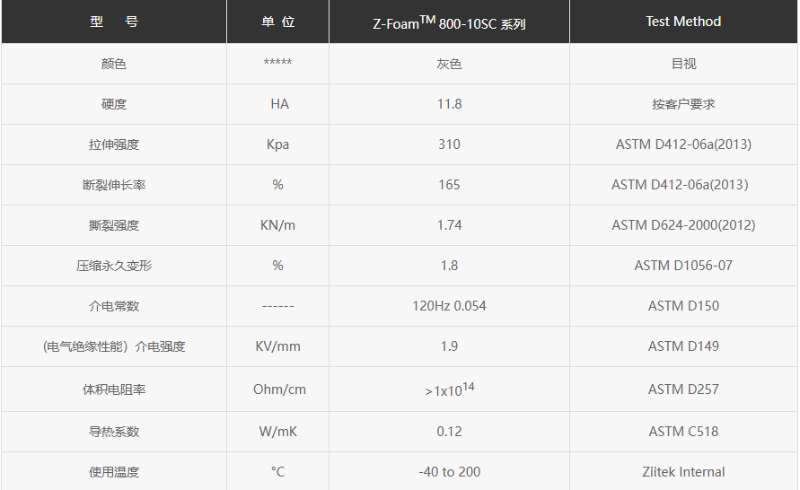The image size is (800, 490).
Task: Click the Z-Foam 800-10SC 系列 header
Action: click(449, 23)
